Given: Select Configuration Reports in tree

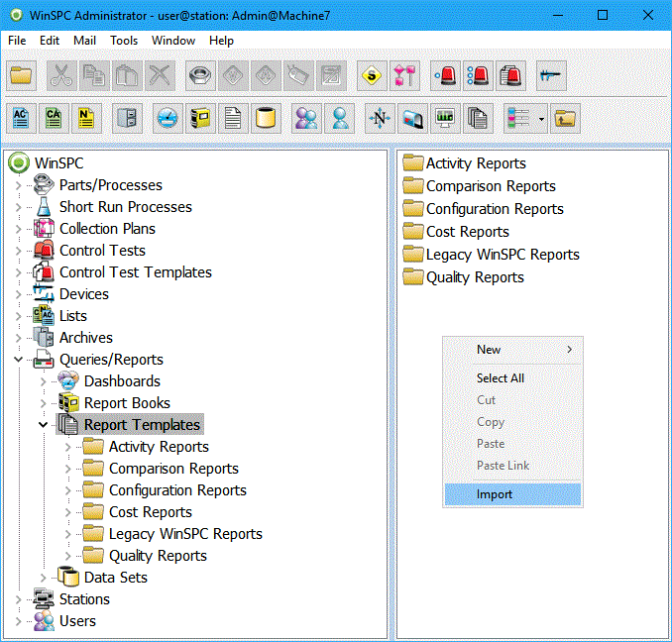Looking at the screenshot, I should click(x=177, y=490).
